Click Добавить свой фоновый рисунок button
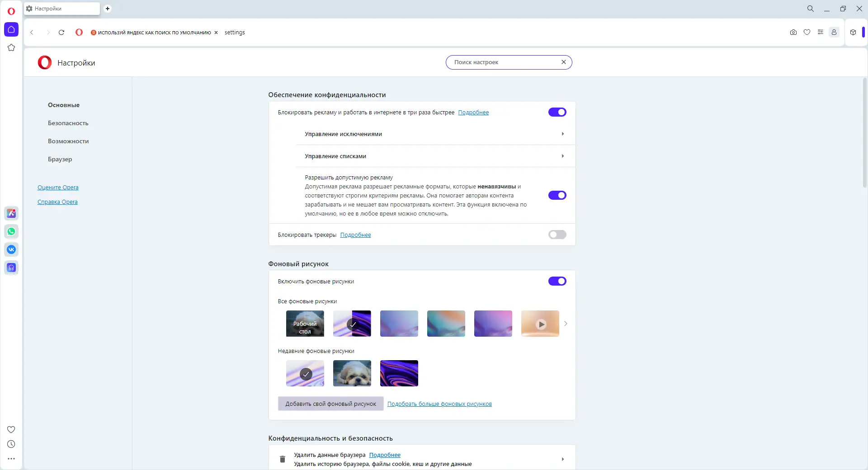The image size is (868, 470). pos(330,404)
